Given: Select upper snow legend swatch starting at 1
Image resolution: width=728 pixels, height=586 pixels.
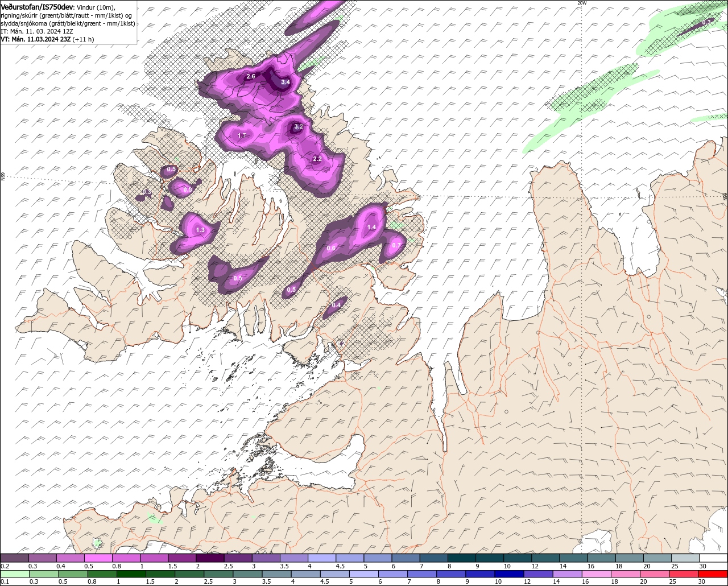Looking at the screenshot, I should [x=154, y=558].
